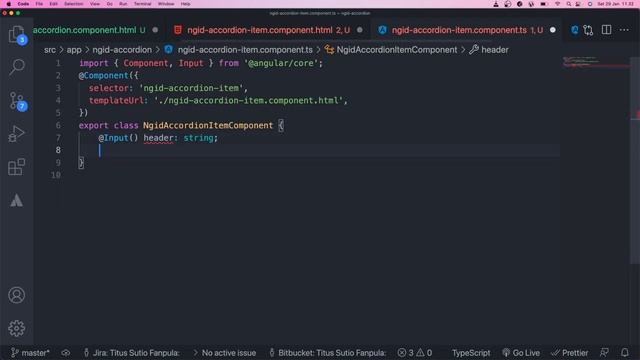Screen dimensions: 640x360
Task: Click the app breadcrumb segment
Action: (x=74, y=50)
